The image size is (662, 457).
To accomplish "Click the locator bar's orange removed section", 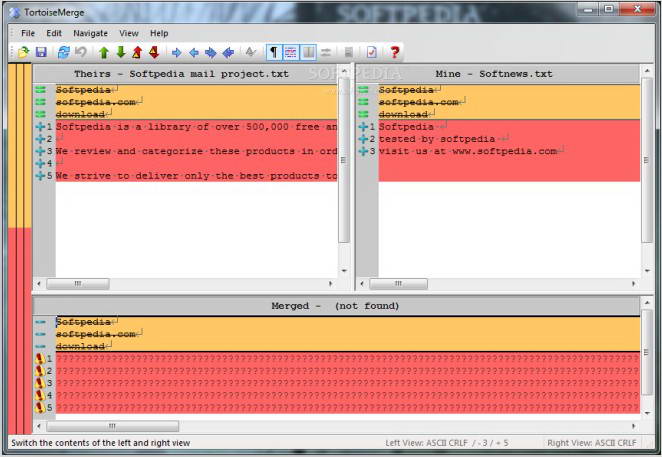I will pyautogui.click(x=20, y=146).
